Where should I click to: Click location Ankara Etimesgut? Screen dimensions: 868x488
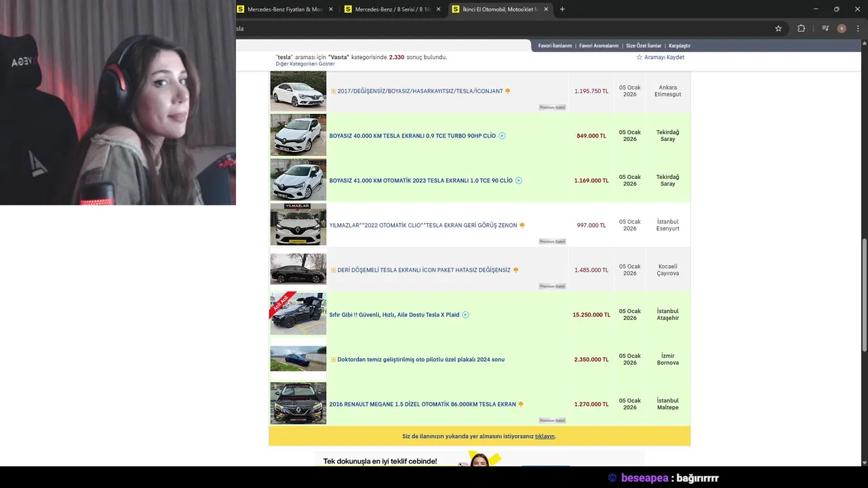[x=668, y=91]
